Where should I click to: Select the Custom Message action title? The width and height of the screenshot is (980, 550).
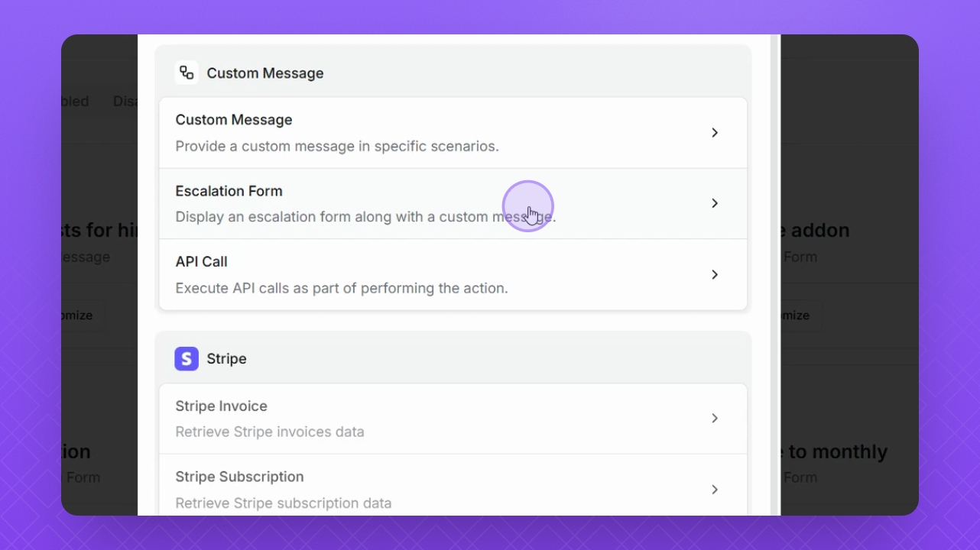(234, 120)
